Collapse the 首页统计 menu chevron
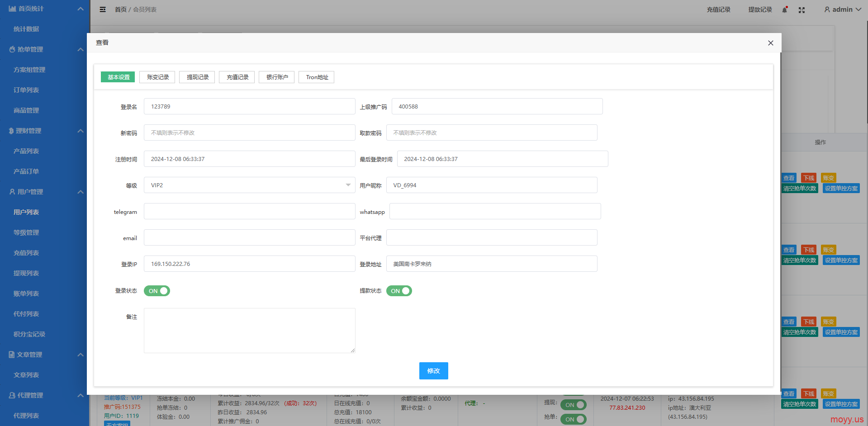 click(x=81, y=9)
